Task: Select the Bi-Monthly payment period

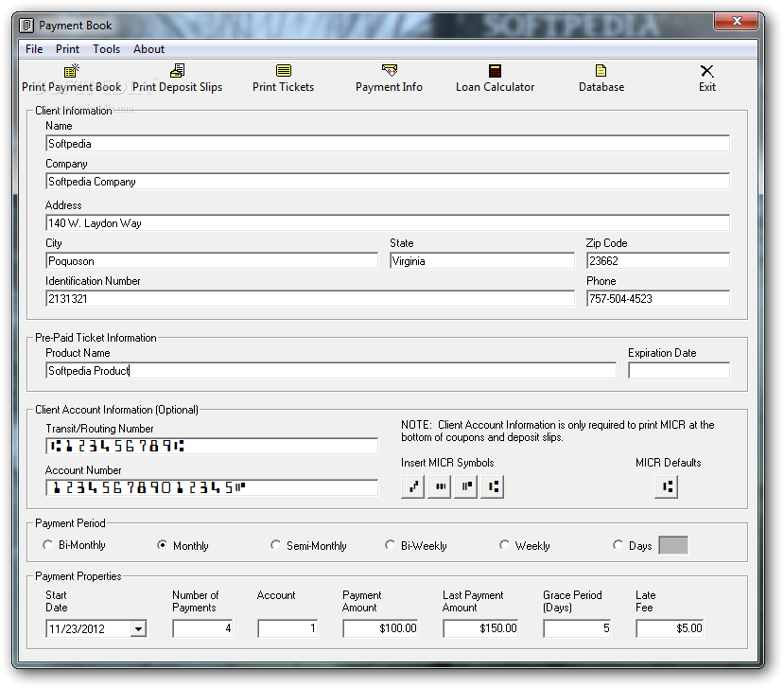Action: pos(47,545)
